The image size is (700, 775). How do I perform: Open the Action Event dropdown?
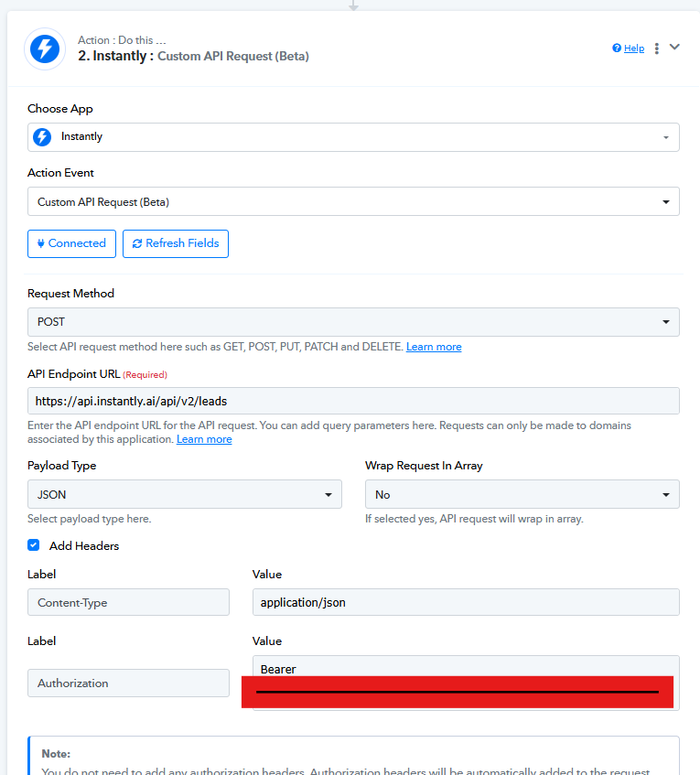(x=353, y=201)
